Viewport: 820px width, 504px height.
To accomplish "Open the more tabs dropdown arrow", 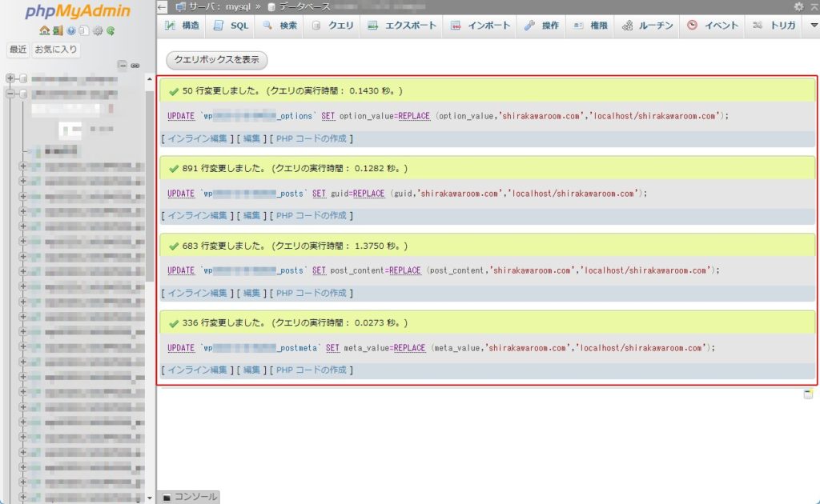I will coord(814,26).
